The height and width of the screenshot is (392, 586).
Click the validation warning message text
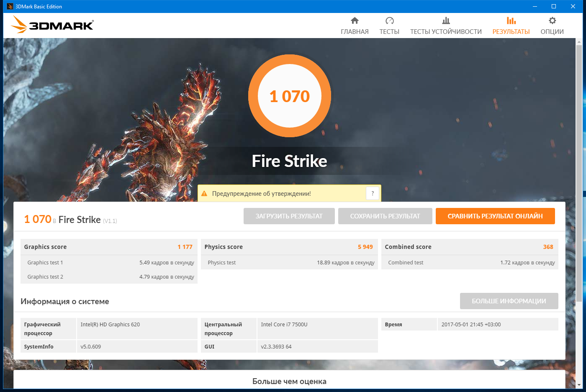tap(262, 194)
